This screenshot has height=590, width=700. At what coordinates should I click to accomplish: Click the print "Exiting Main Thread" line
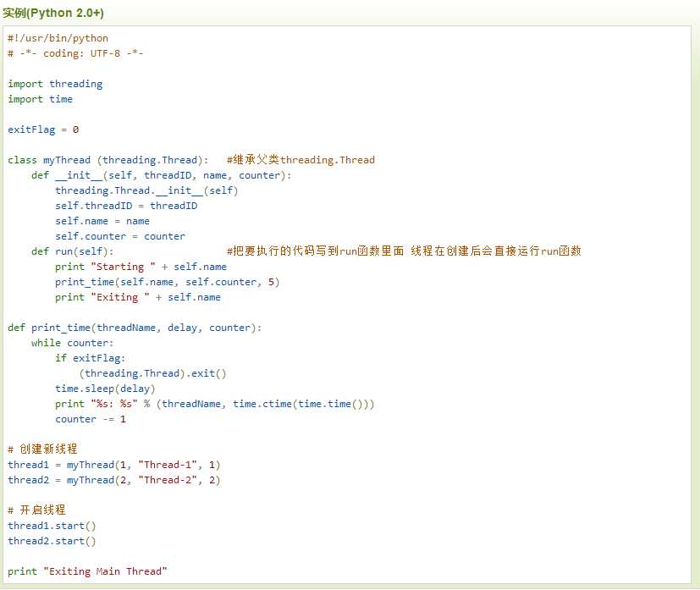87,571
